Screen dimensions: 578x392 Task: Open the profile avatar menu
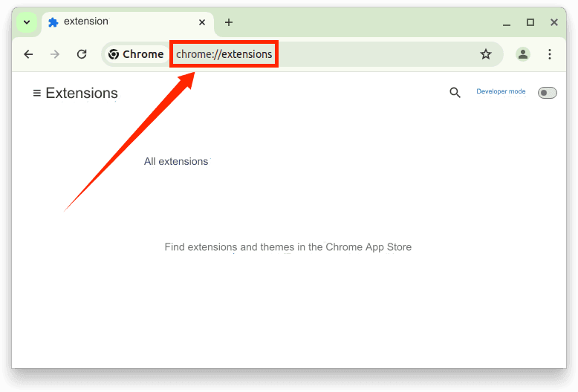523,54
